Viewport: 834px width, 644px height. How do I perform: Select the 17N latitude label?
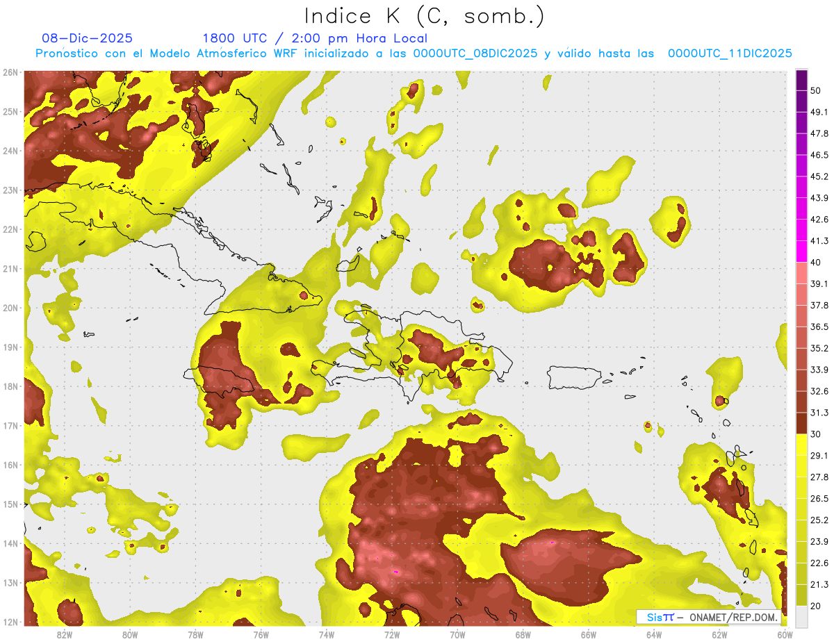coord(10,426)
